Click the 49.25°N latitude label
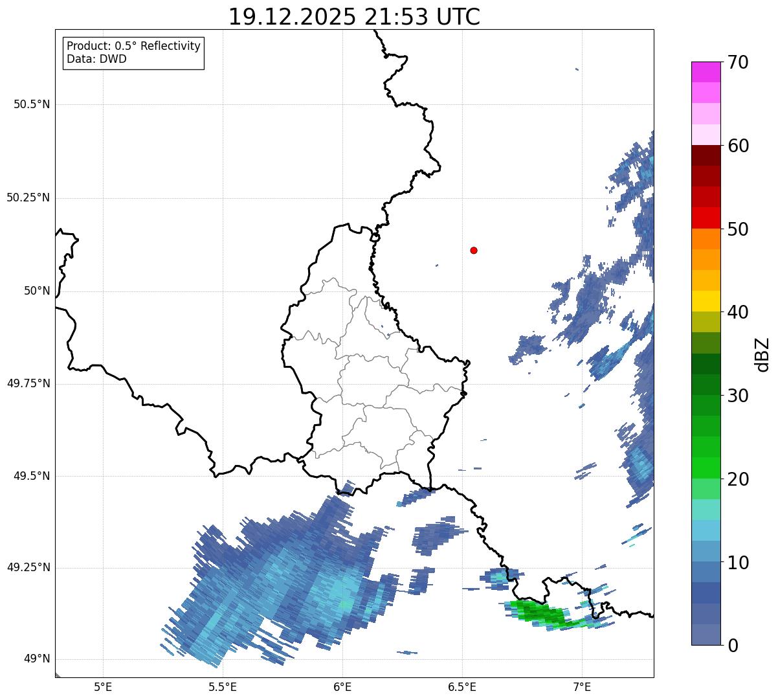This screenshot has width=778, height=700. pyautogui.click(x=28, y=567)
